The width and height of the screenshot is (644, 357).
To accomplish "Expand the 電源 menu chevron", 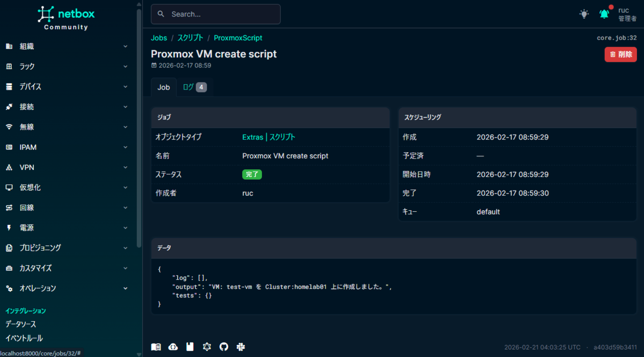I will (126, 228).
